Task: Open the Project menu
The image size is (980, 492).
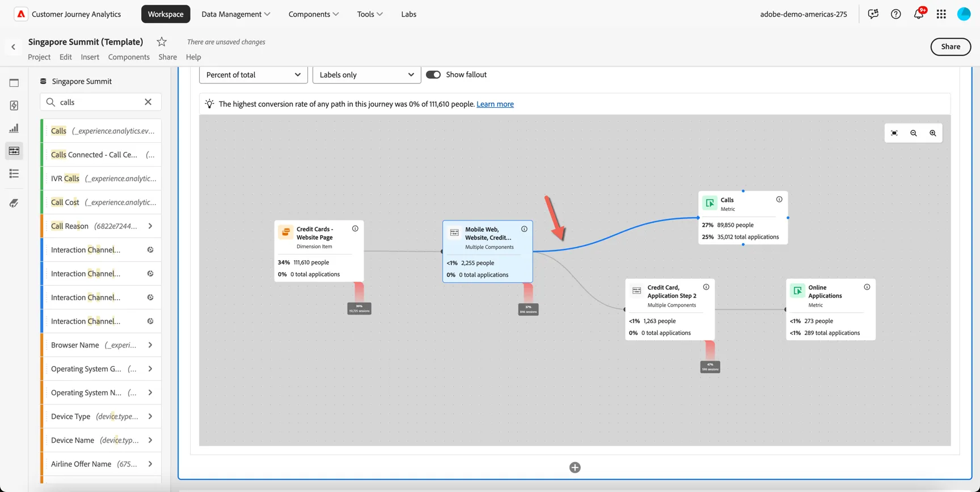Action: pos(39,57)
